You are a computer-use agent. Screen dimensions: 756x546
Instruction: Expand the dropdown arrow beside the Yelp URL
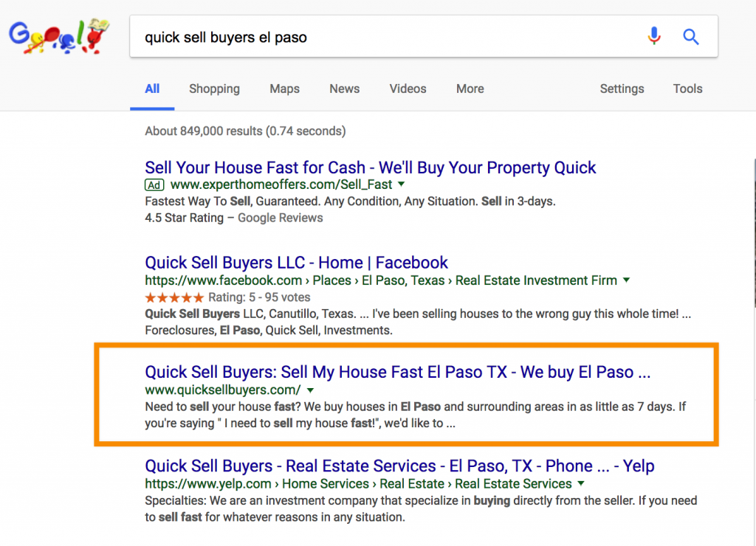[x=581, y=483]
